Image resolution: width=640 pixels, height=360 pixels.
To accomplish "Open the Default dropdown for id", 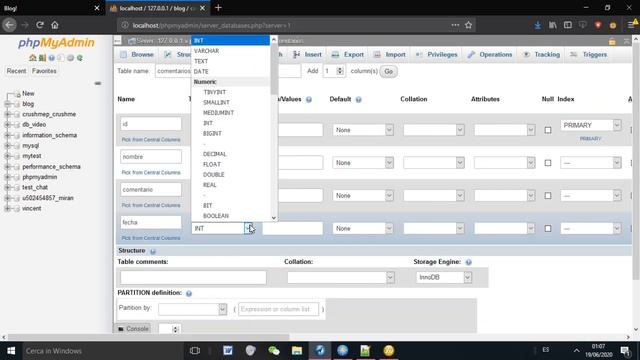I will coord(363,130).
